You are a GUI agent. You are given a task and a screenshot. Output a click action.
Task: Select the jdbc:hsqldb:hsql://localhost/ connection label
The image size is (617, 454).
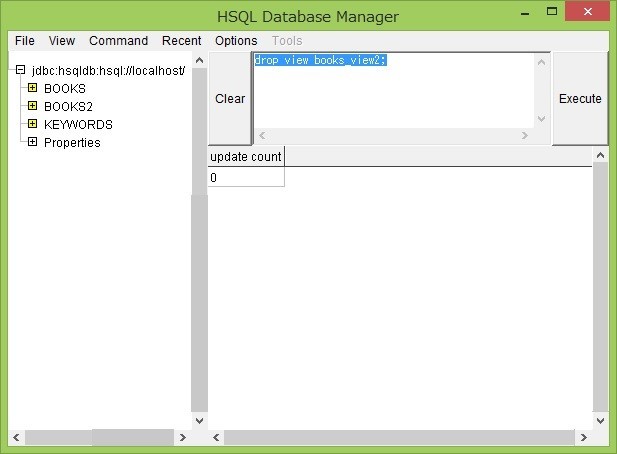[109, 71]
